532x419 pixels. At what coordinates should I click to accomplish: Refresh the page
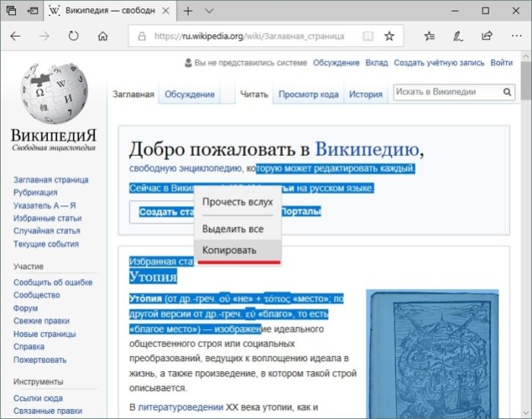coord(74,36)
